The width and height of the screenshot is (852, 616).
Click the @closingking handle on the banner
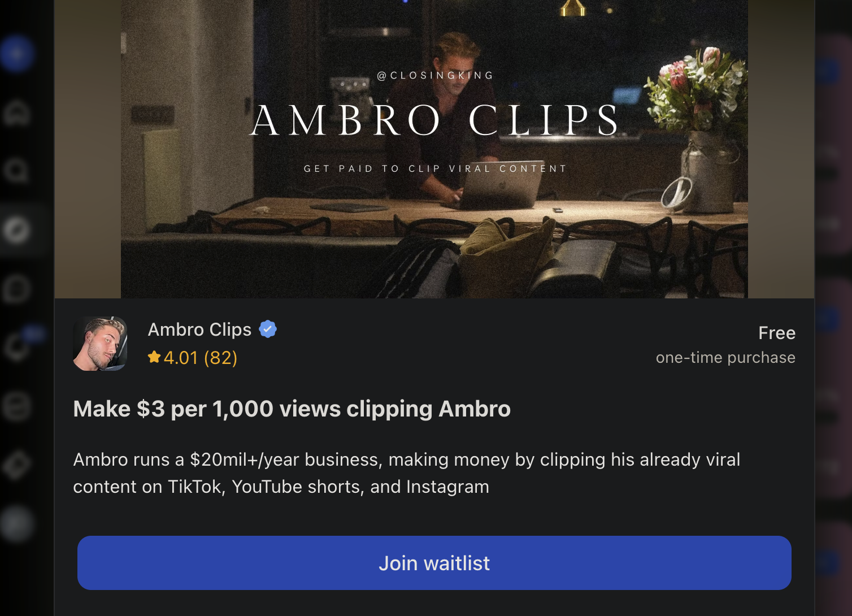435,75
